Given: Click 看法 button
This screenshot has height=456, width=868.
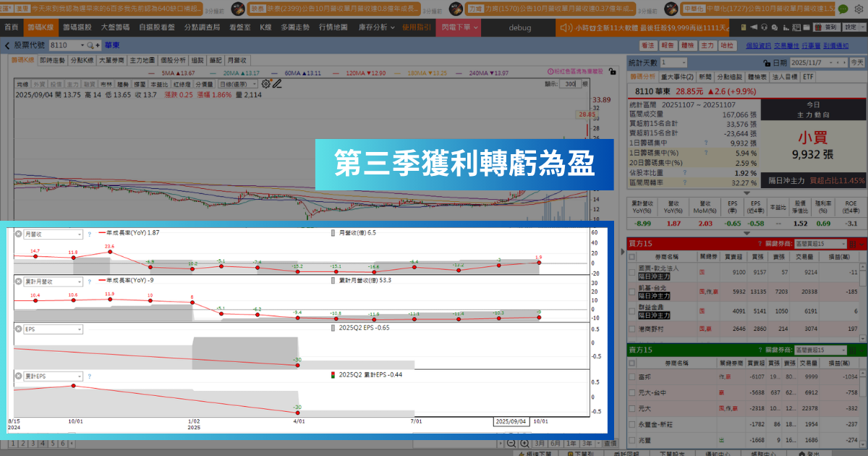Looking at the screenshot, I should click(647, 45).
